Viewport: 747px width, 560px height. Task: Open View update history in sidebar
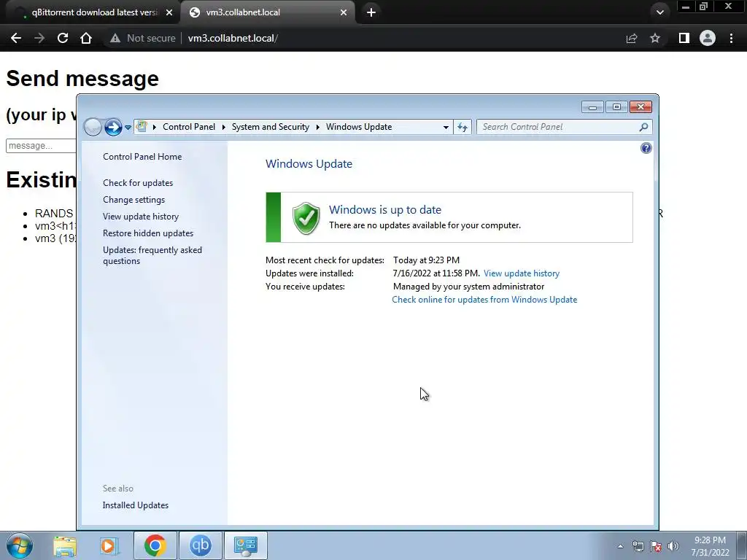(x=141, y=216)
